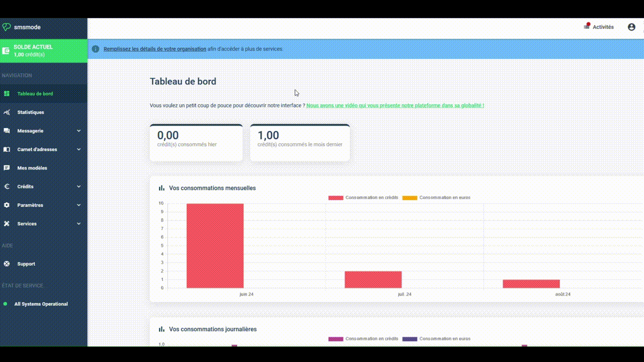Open the platform presentation video link

[395, 106]
